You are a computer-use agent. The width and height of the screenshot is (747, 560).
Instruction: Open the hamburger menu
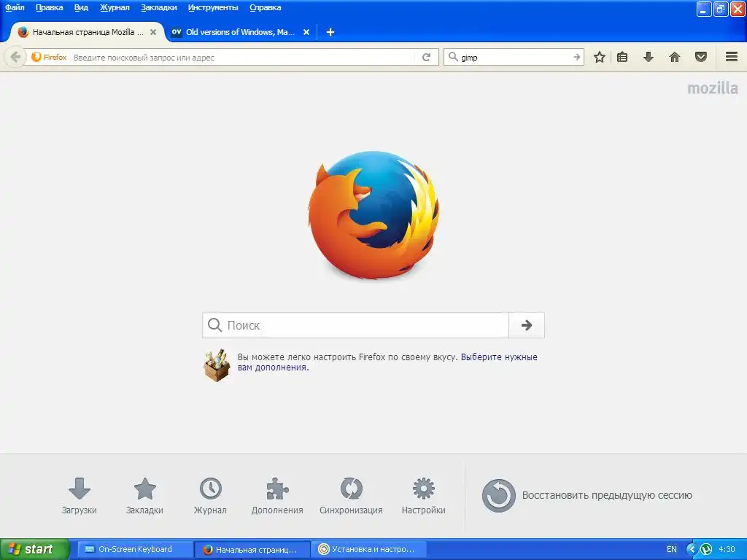tap(732, 57)
